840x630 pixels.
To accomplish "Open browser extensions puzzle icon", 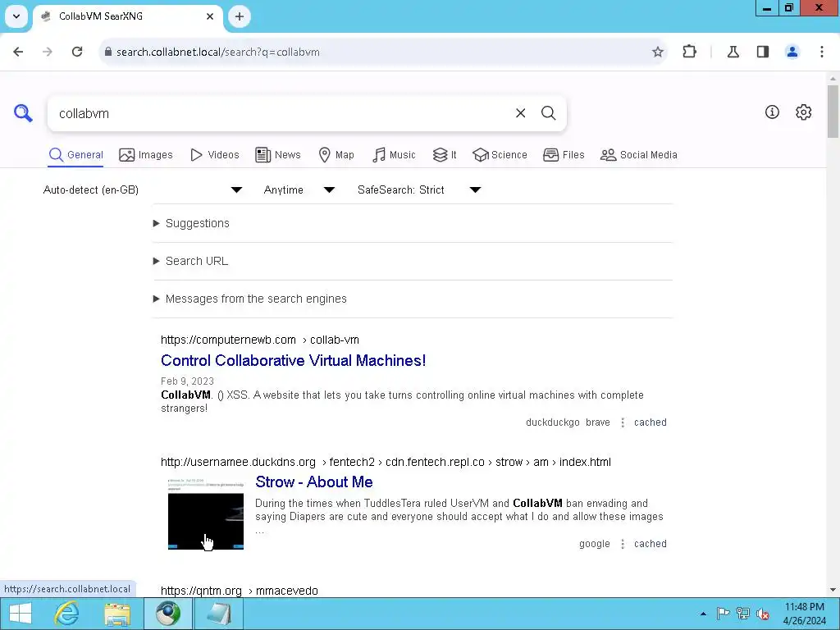I will [689, 52].
